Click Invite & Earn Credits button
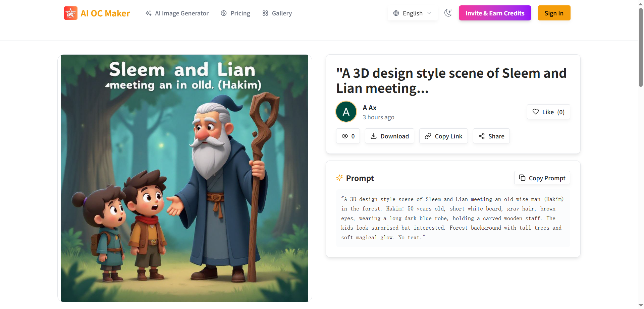 click(x=495, y=13)
